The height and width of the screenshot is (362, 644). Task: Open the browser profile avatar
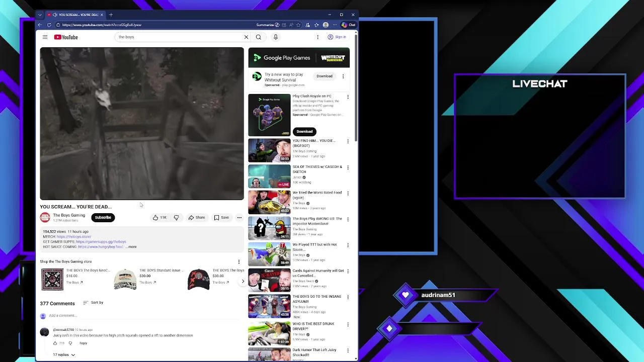pos(326,25)
